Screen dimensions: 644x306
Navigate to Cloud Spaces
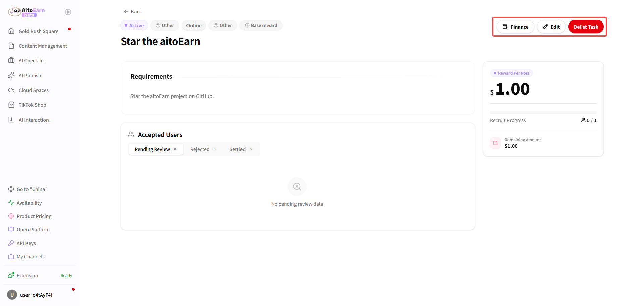(40, 90)
